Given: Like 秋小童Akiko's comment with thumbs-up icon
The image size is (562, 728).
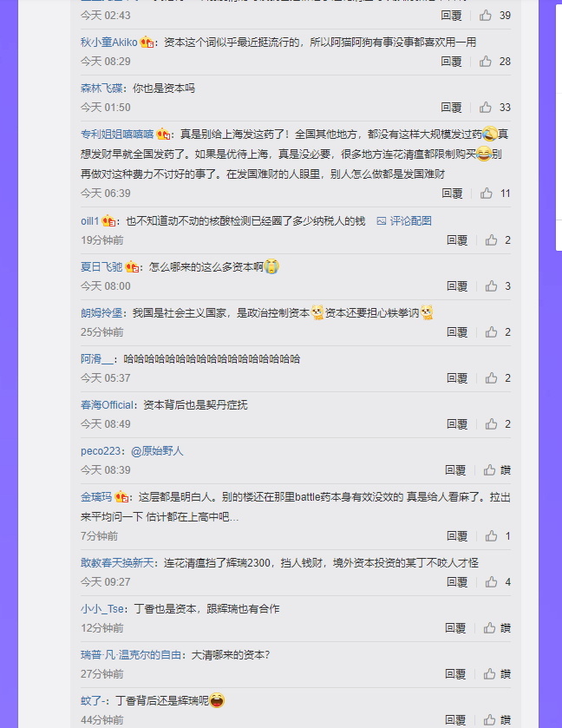Looking at the screenshot, I should pos(486,62).
